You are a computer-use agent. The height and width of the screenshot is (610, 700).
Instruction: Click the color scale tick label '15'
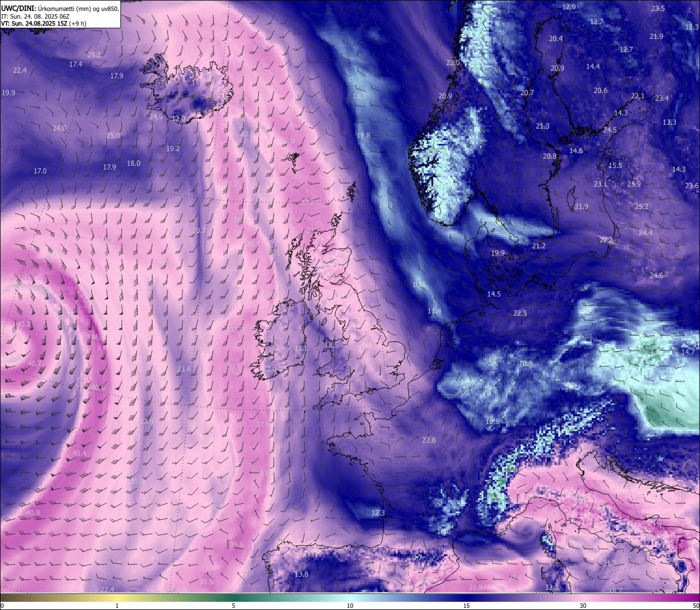(x=466, y=606)
